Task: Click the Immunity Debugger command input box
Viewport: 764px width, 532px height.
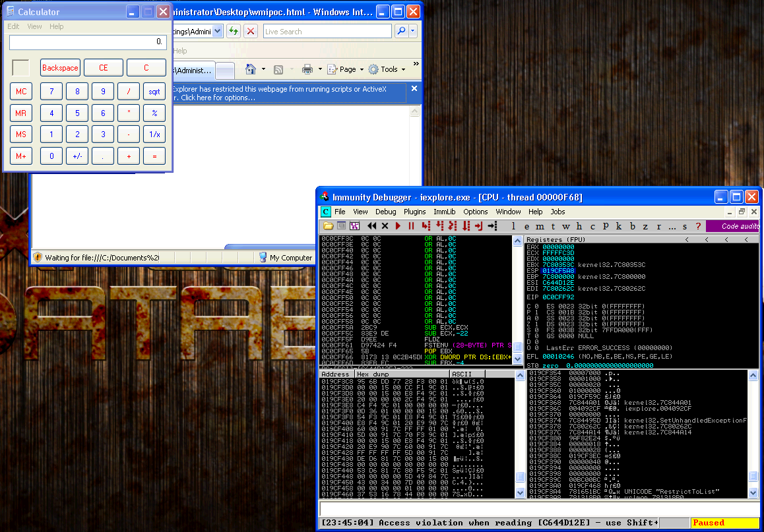Action: [540, 509]
